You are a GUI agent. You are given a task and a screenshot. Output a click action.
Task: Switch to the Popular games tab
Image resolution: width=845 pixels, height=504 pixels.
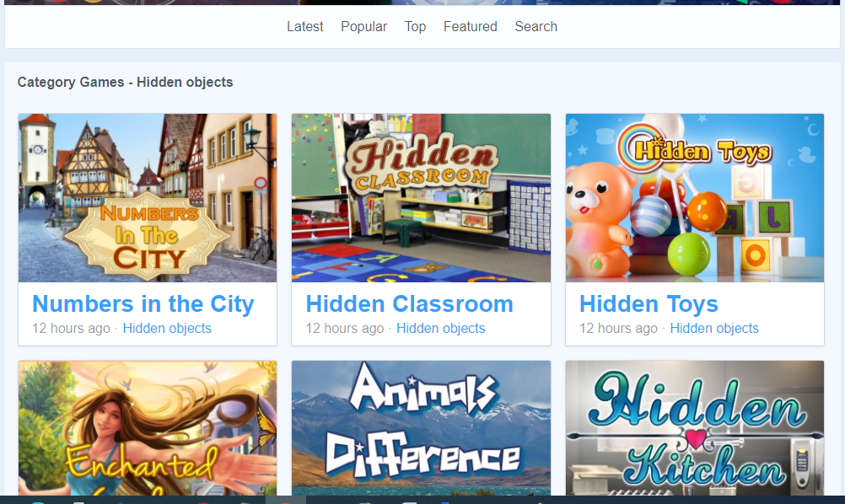tap(363, 27)
